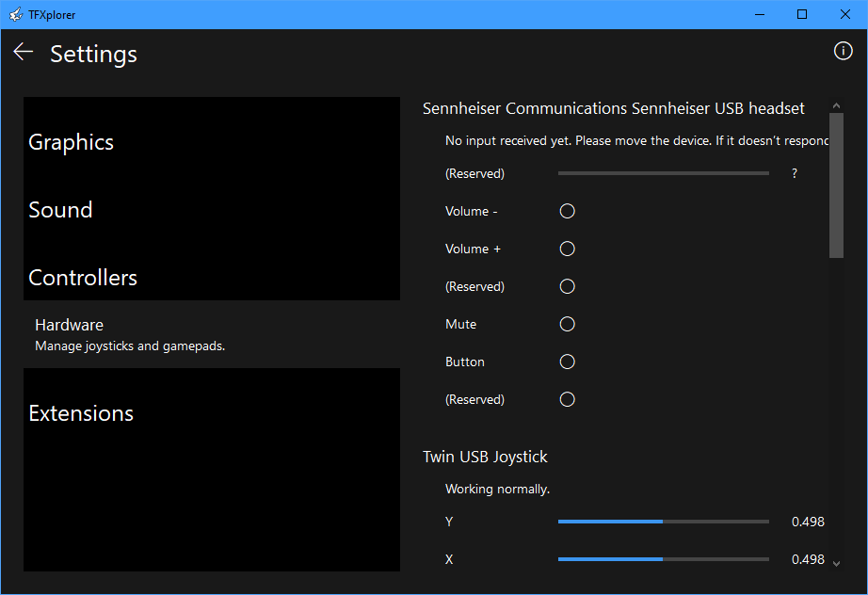The image size is (868, 595).
Task: Select Hardware to manage joysticks and gamepads
Action: [x=129, y=334]
